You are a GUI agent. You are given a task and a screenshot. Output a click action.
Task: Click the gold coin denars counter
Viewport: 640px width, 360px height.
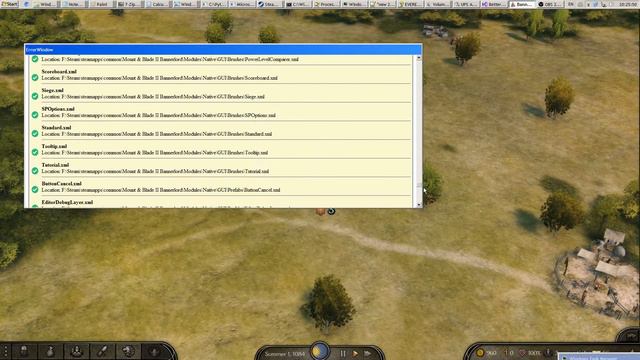click(x=487, y=353)
